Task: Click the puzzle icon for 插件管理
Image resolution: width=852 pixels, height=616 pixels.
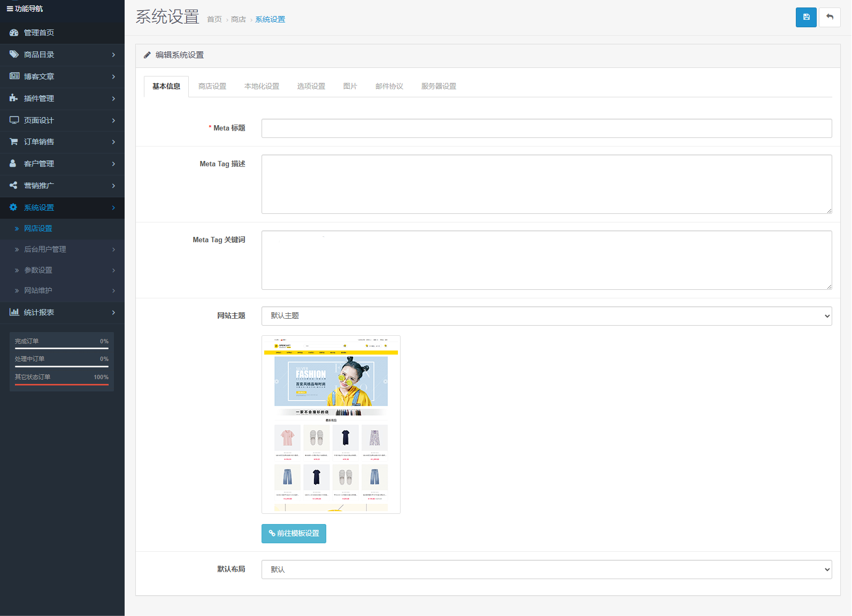Action: [14, 98]
